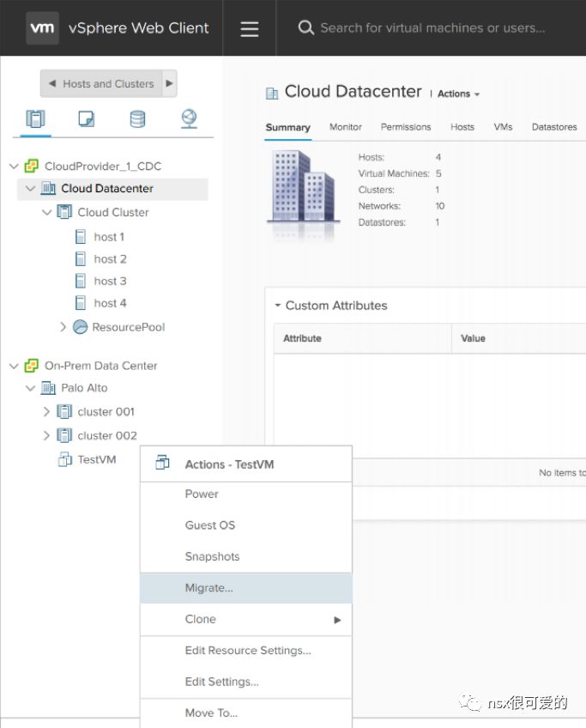Click the vSphere Web Client title
This screenshot has width=586, height=728.
[x=138, y=27]
